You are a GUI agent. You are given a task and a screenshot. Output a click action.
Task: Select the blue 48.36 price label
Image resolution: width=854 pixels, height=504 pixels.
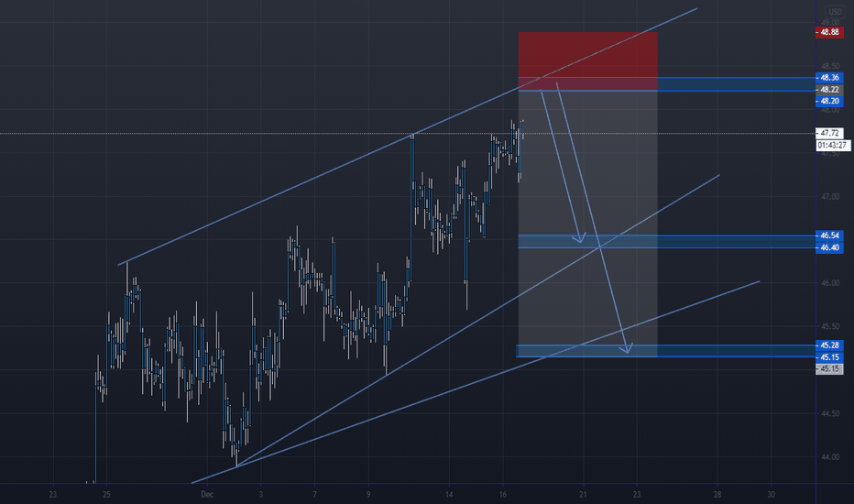tap(829, 78)
